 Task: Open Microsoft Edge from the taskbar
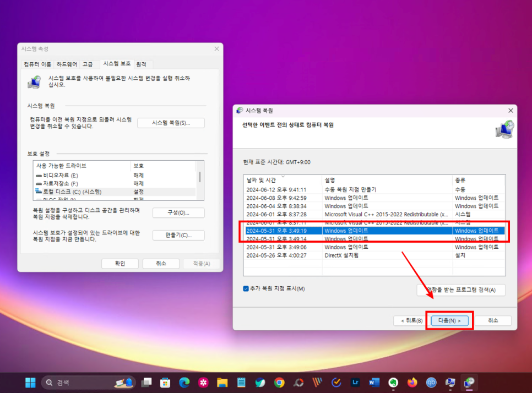[184, 383]
